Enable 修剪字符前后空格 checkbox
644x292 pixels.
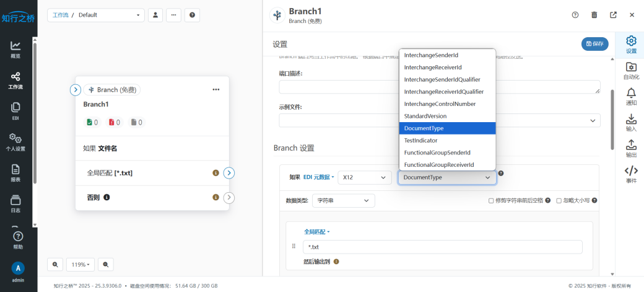[491, 201]
